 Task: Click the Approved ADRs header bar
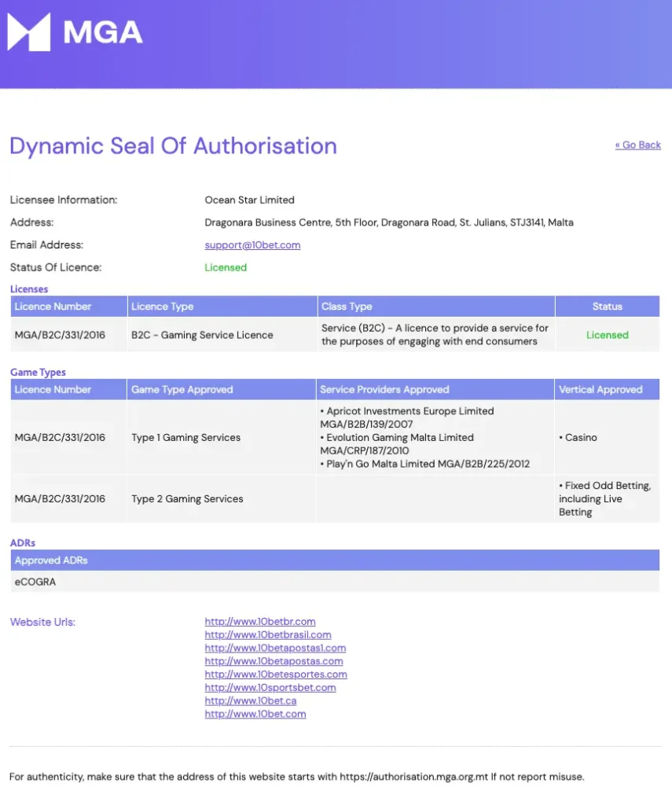(335, 561)
